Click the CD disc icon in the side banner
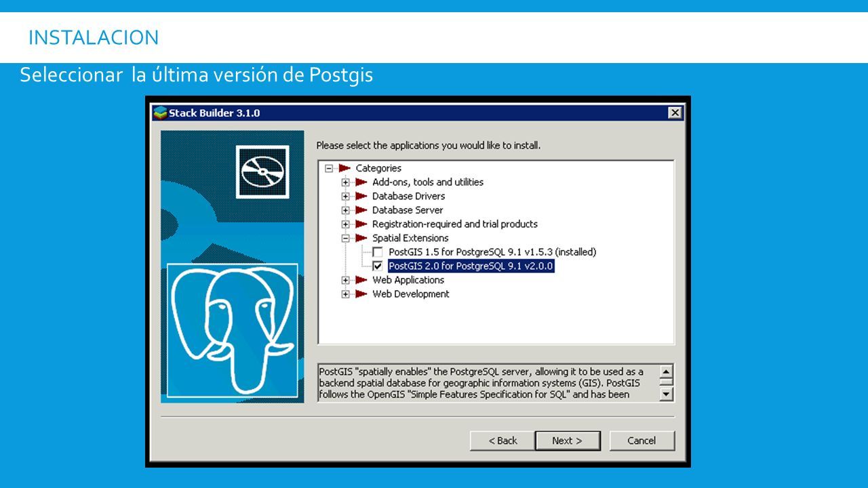 (262, 171)
